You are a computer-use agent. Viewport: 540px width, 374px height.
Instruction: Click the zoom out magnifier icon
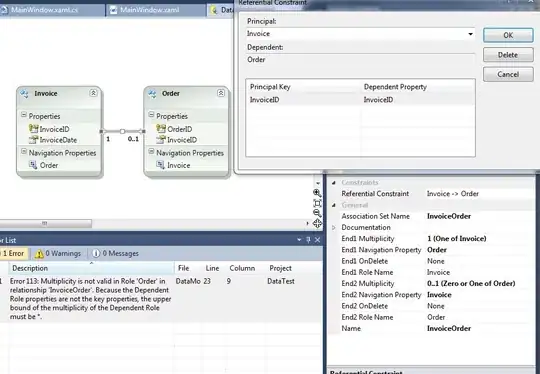(x=317, y=213)
